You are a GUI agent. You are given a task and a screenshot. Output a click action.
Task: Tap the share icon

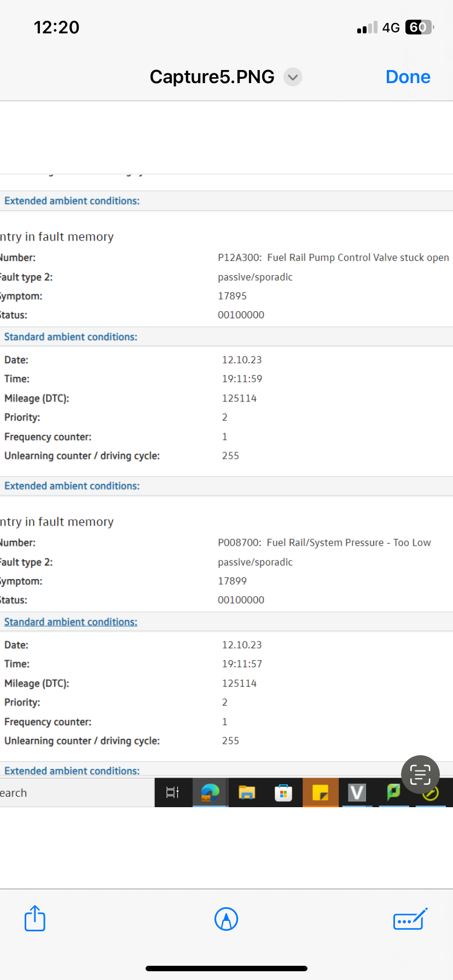(x=35, y=918)
